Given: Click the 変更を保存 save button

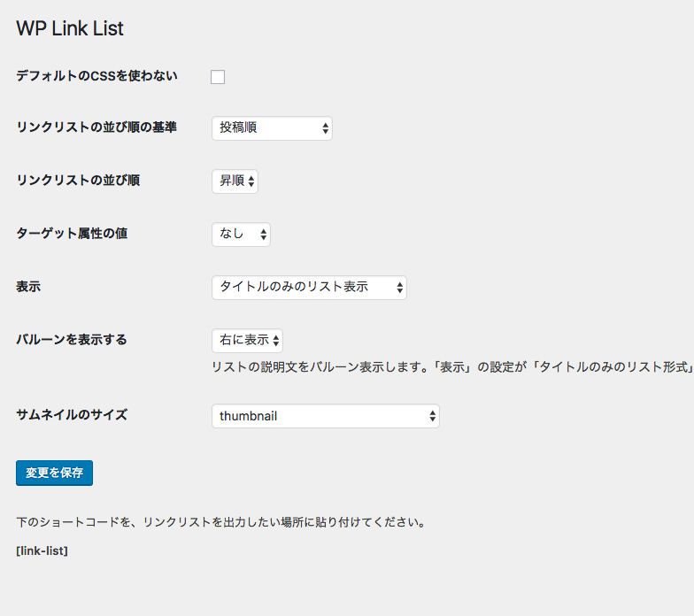Looking at the screenshot, I should 55,473.
